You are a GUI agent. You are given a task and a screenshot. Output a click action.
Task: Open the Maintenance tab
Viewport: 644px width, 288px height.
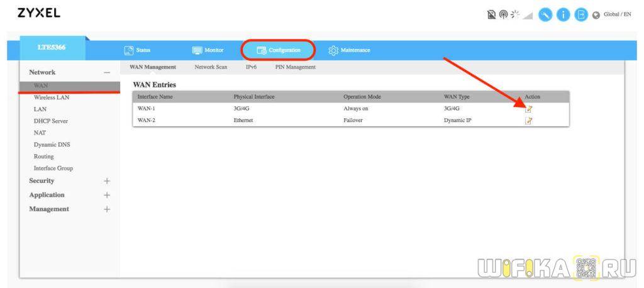pos(349,50)
